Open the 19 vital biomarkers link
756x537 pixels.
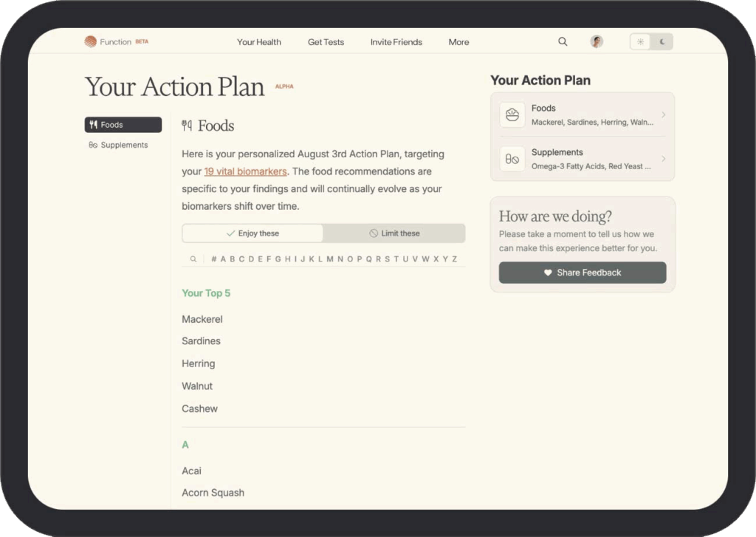tap(245, 171)
